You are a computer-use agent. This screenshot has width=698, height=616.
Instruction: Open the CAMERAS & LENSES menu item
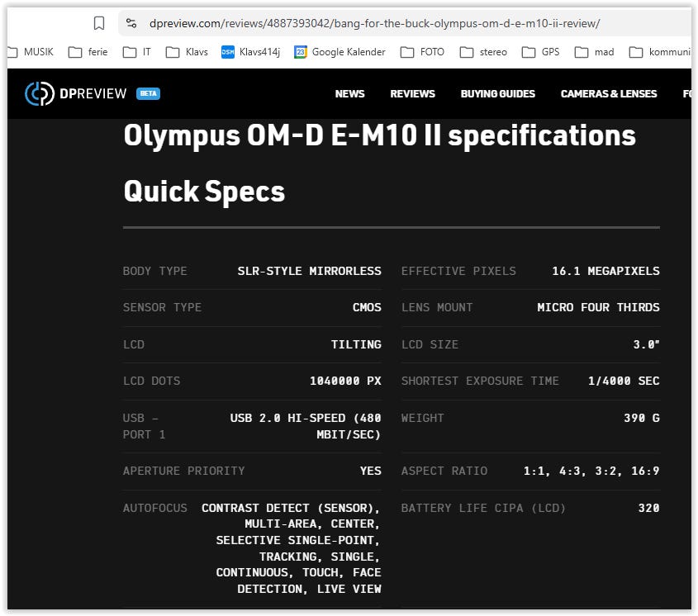pyautogui.click(x=609, y=94)
